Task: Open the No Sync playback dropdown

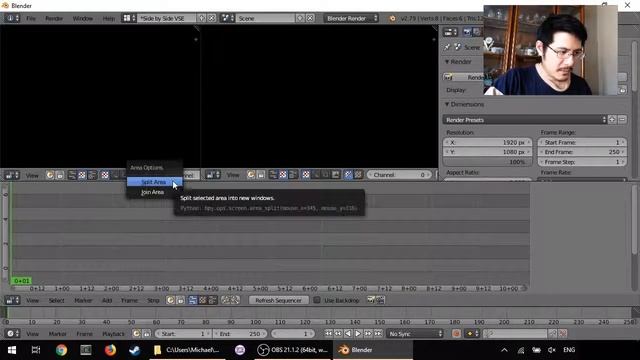Action: pos(415,334)
